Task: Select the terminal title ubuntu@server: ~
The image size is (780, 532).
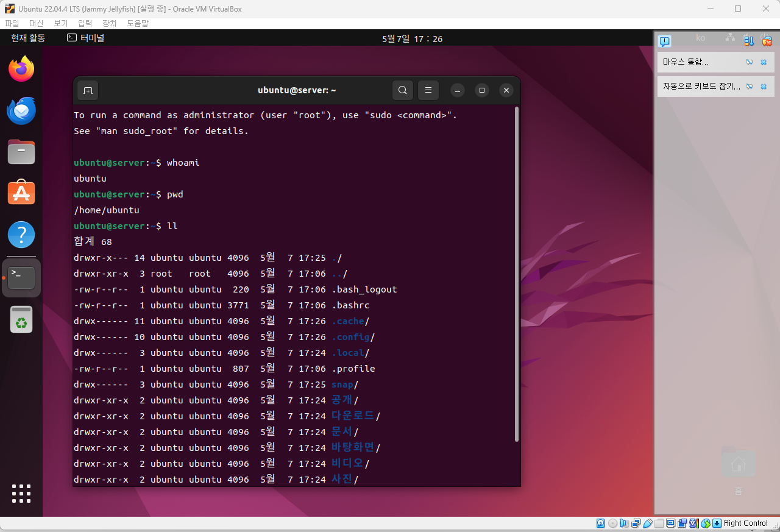Action: pyautogui.click(x=297, y=90)
